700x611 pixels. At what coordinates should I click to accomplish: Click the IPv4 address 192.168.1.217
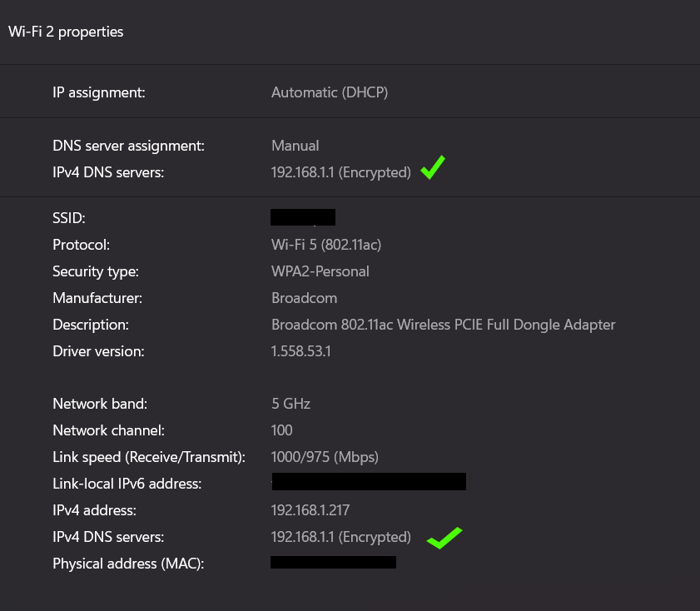tap(310, 509)
